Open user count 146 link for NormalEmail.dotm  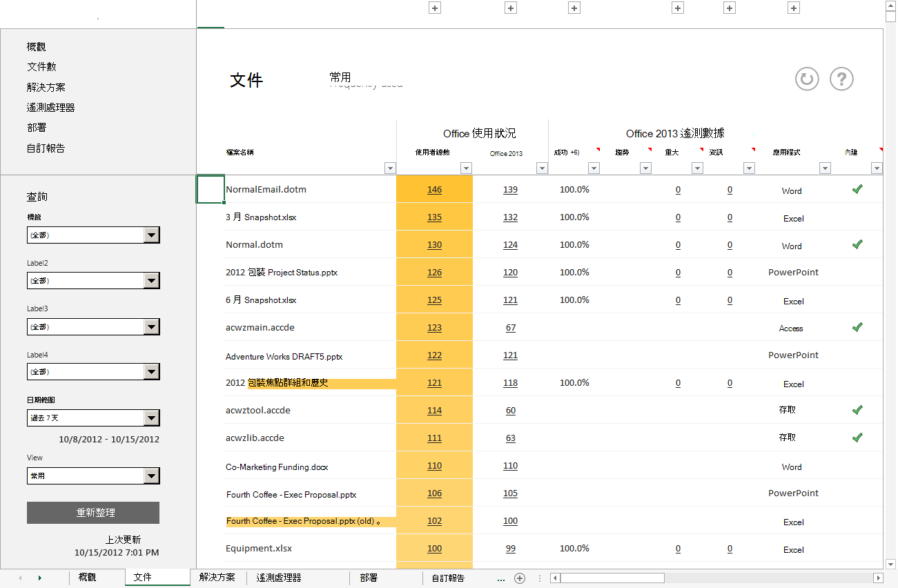pos(434,190)
